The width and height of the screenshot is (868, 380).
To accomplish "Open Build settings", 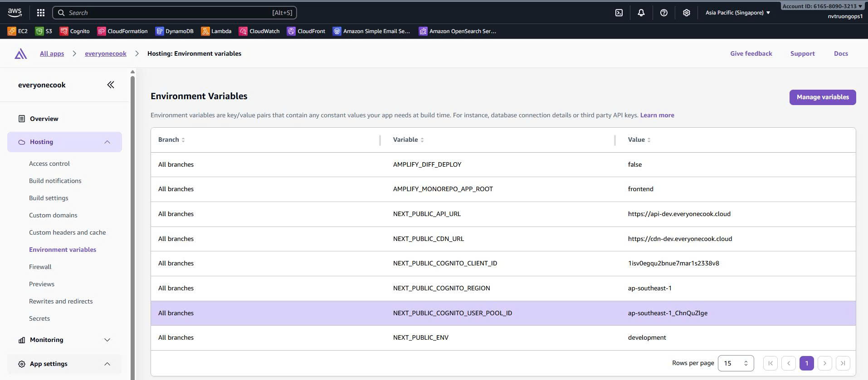I will tap(49, 198).
